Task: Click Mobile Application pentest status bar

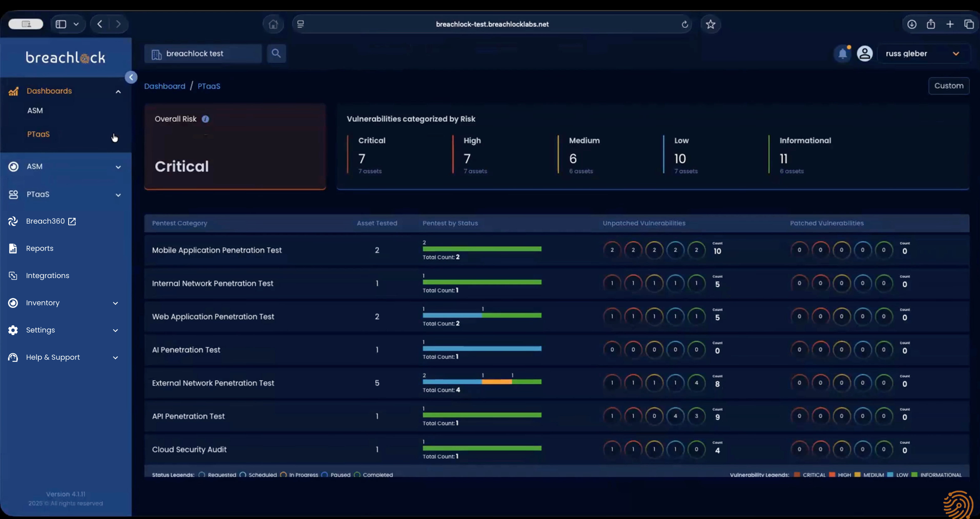Action: pos(482,249)
